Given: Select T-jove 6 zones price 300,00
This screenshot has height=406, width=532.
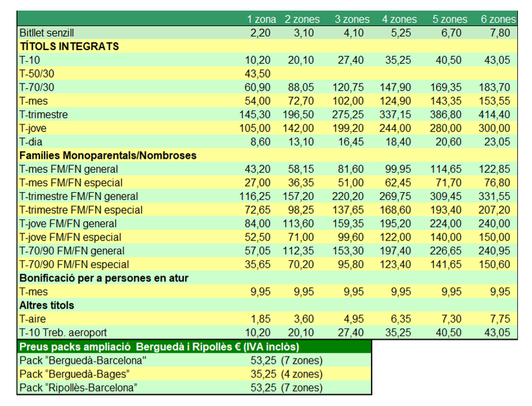Looking at the screenshot, I should pyautogui.click(x=496, y=128).
